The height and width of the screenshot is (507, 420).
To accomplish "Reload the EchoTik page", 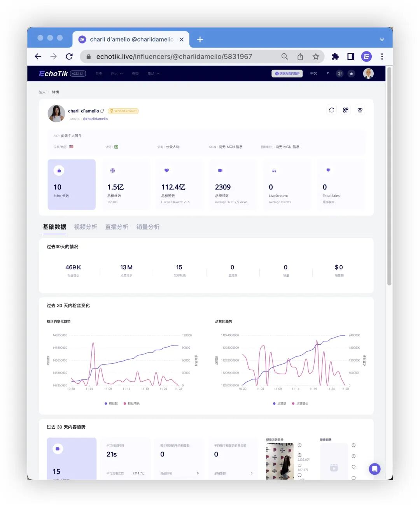I will (69, 56).
